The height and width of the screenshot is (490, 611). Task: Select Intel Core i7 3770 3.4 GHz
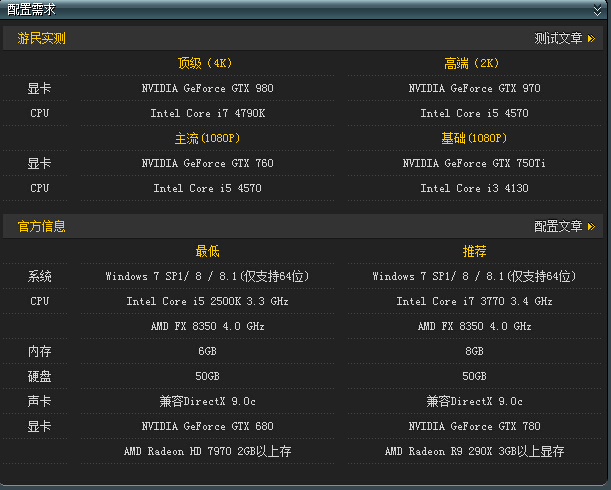474,301
